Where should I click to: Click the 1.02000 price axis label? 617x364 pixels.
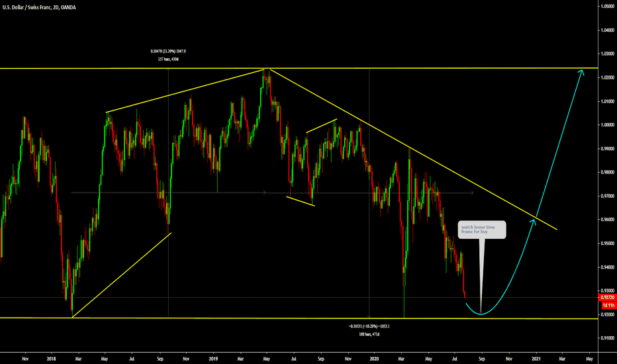608,77
